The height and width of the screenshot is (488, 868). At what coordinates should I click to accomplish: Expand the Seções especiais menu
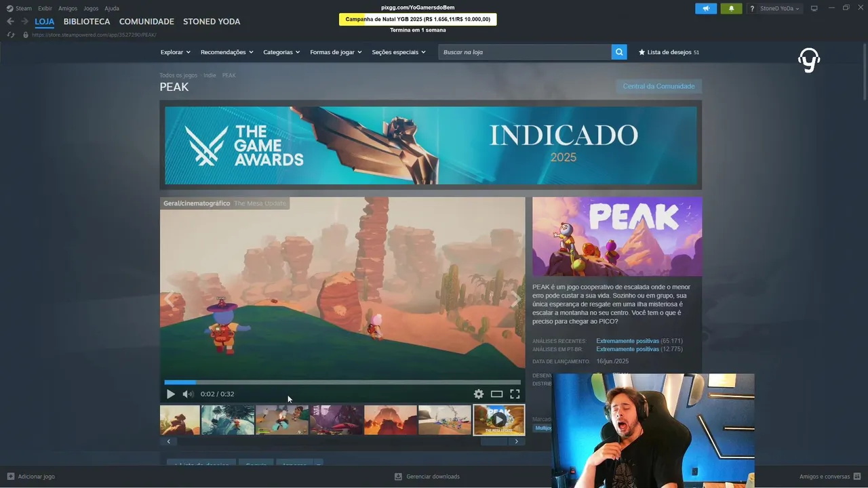(399, 52)
